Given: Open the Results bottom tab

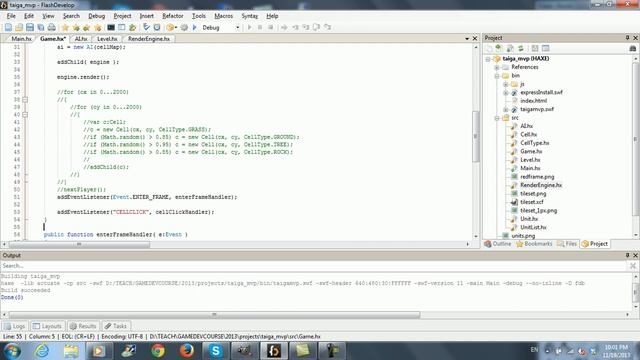Looking at the screenshot, I should pyautogui.click(x=83, y=326).
